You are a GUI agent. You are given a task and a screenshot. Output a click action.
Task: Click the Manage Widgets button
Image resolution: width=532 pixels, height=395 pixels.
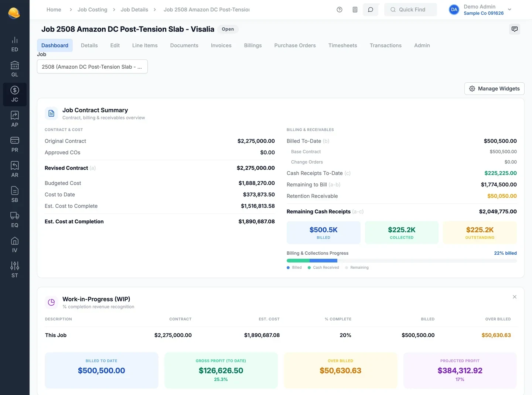pyautogui.click(x=494, y=89)
